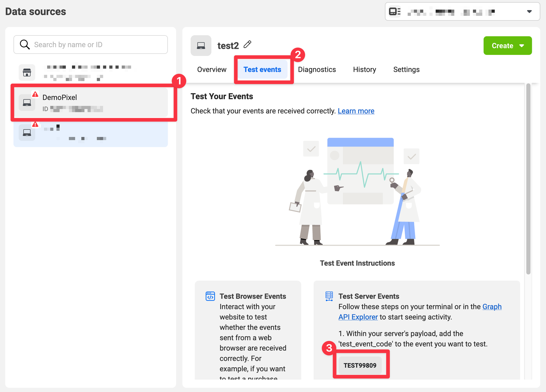
Task: Go to the Settings tab
Action: 406,70
